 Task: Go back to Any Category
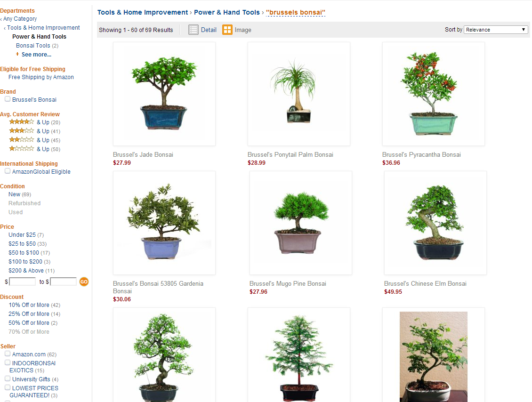click(x=20, y=19)
